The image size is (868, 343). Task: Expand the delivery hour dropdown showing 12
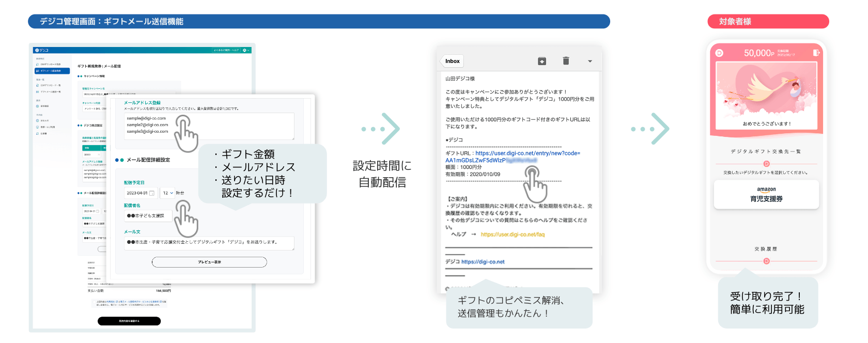click(167, 193)
